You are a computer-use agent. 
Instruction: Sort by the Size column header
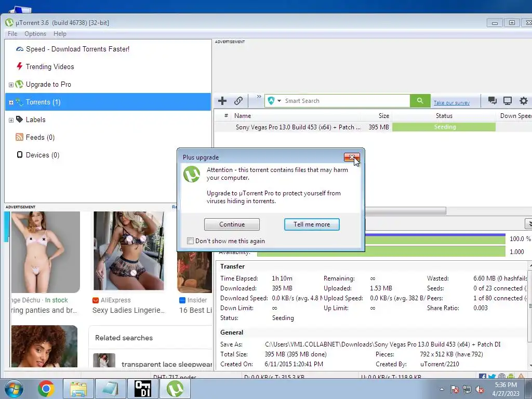[x=377, y=116]
